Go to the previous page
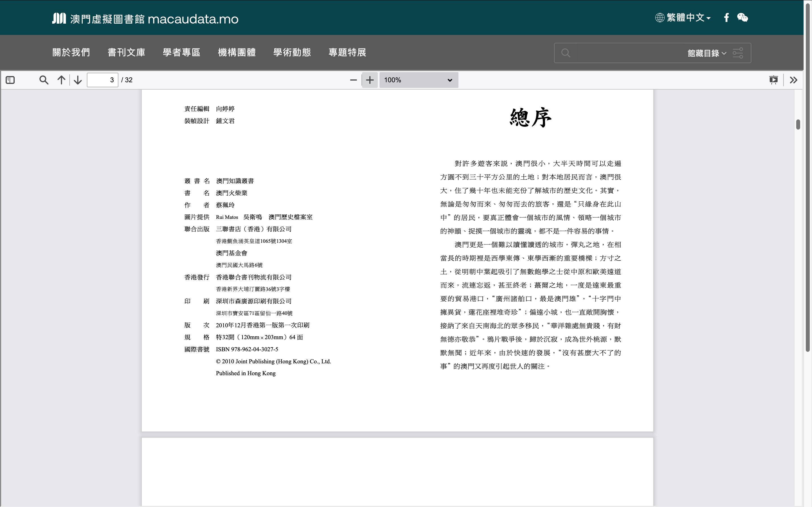Image resolution: width=812 pixels, height=507 pixels. [61, 80]
